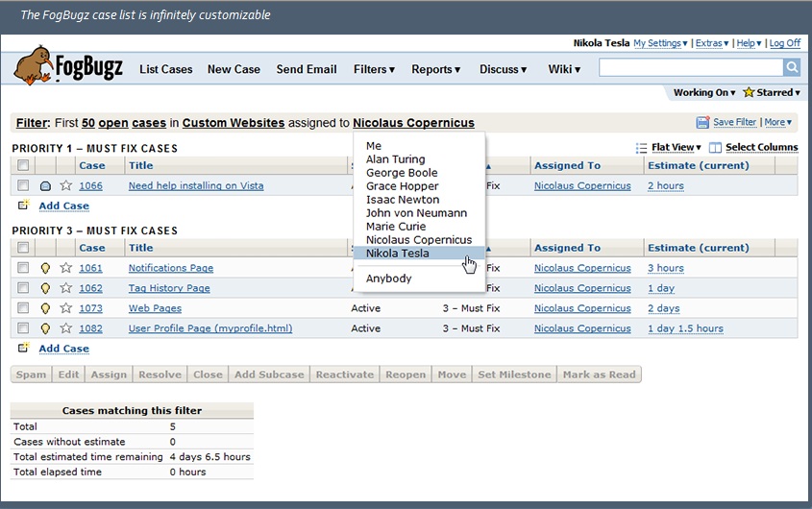Open the Wiki dropdown menu

pos(564,69)
